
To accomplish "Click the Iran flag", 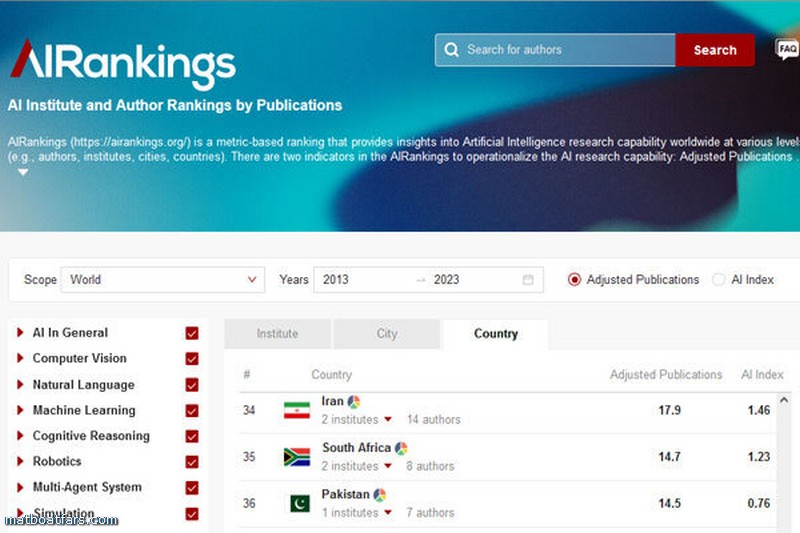I will [x=297, y=410].
